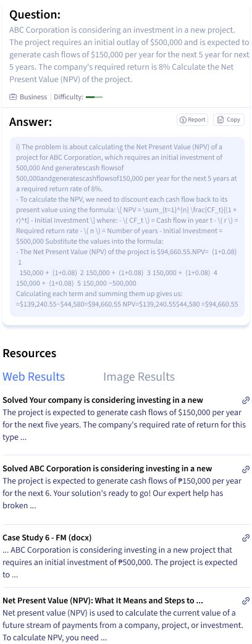Open link icon for Solved ABC Corporation result
This screenshot has height=644, width=252.
point(246,469)
